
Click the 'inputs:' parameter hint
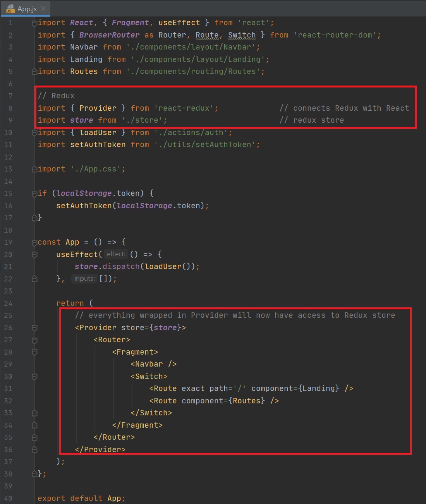[84, 279]
